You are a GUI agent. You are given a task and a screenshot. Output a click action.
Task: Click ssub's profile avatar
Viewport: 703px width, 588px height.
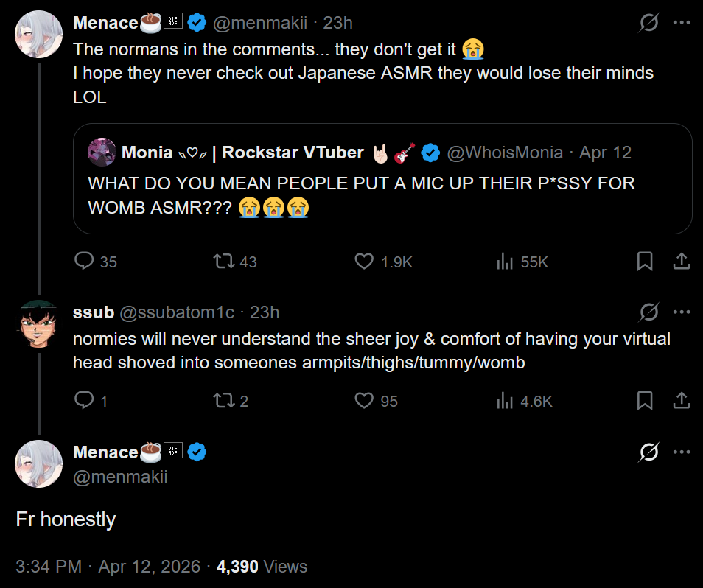pyautogui.click(x=39, y=324)
